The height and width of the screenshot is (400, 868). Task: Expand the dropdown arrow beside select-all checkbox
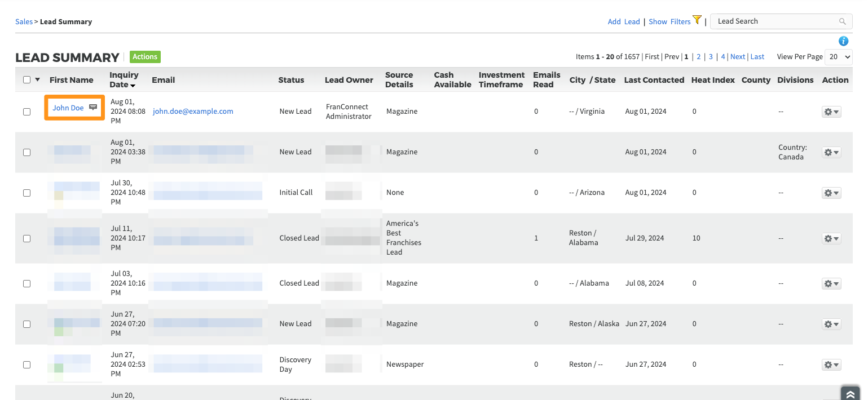click(38, 80)
